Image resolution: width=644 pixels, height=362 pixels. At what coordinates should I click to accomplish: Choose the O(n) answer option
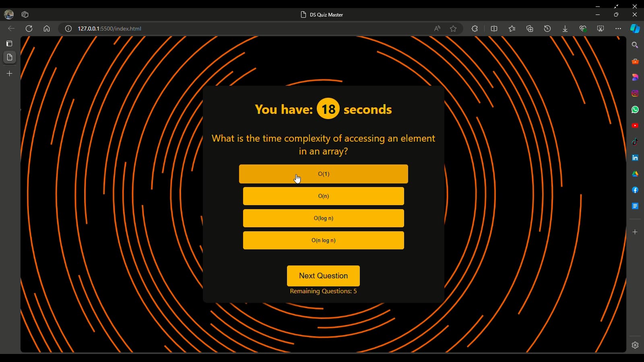coord(323,196)
